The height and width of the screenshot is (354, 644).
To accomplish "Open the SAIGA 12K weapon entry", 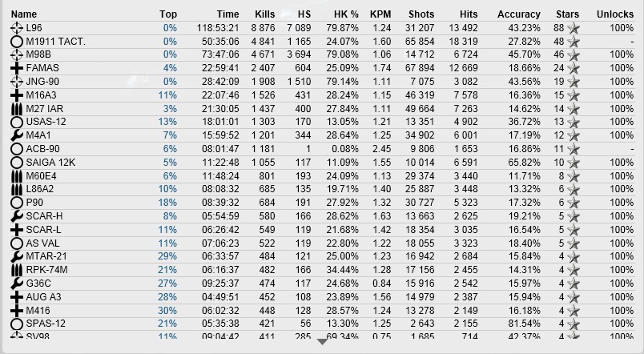I will pos(50,163).
